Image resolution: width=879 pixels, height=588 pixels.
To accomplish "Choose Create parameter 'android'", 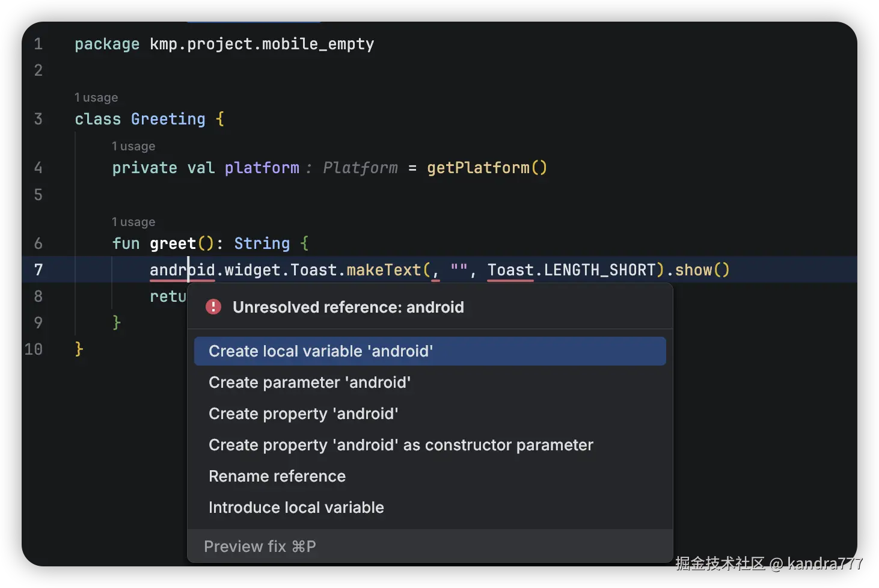I will pyautogui.click(x=310, y=382).
